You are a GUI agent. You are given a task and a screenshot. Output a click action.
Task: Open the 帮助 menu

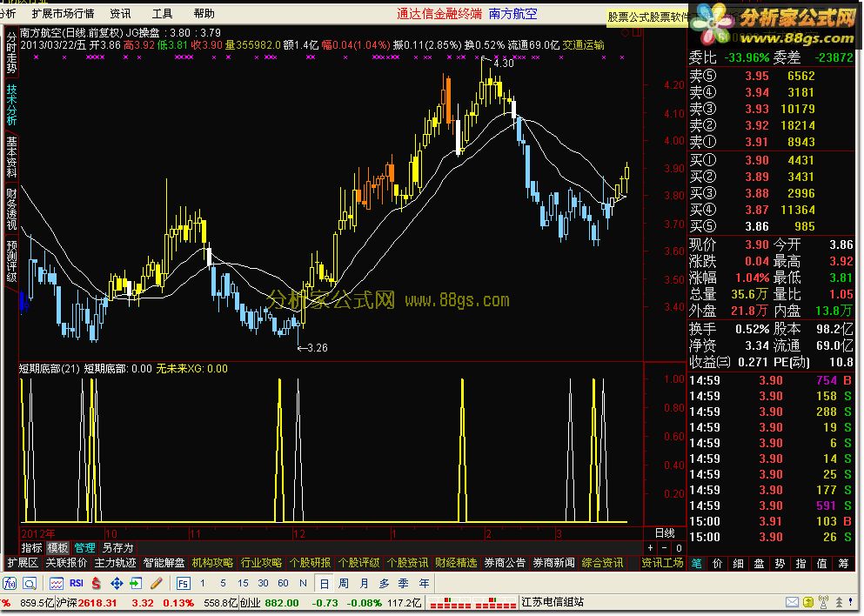click(204, 13)
